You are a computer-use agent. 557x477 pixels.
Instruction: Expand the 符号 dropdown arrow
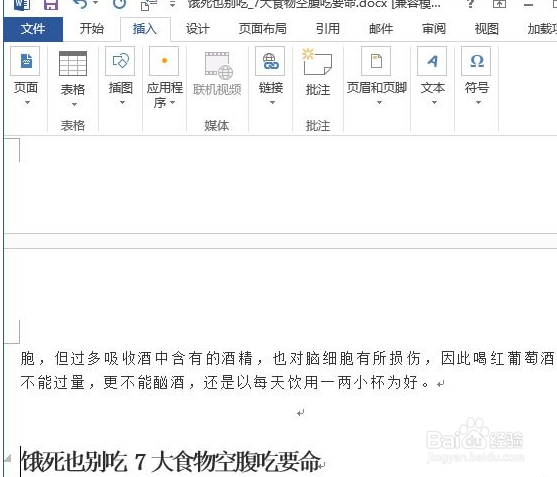point(478,103)
